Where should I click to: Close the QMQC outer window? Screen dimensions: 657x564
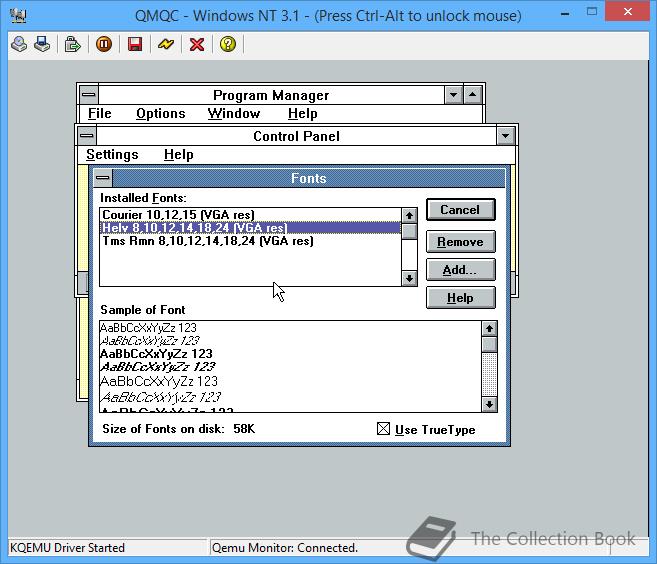[x=627, y=12]
